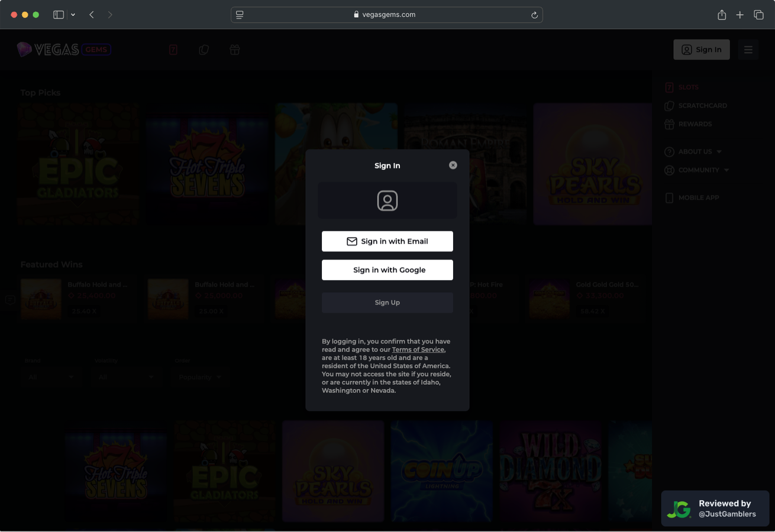
Task: Open Epic Gladiators top pick thumbnail
Action: 78,164
